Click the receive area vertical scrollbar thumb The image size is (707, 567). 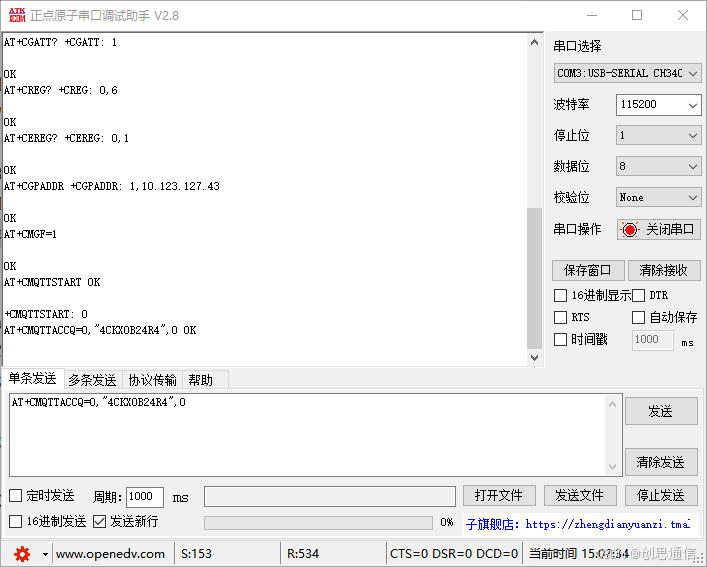[534, 278]
